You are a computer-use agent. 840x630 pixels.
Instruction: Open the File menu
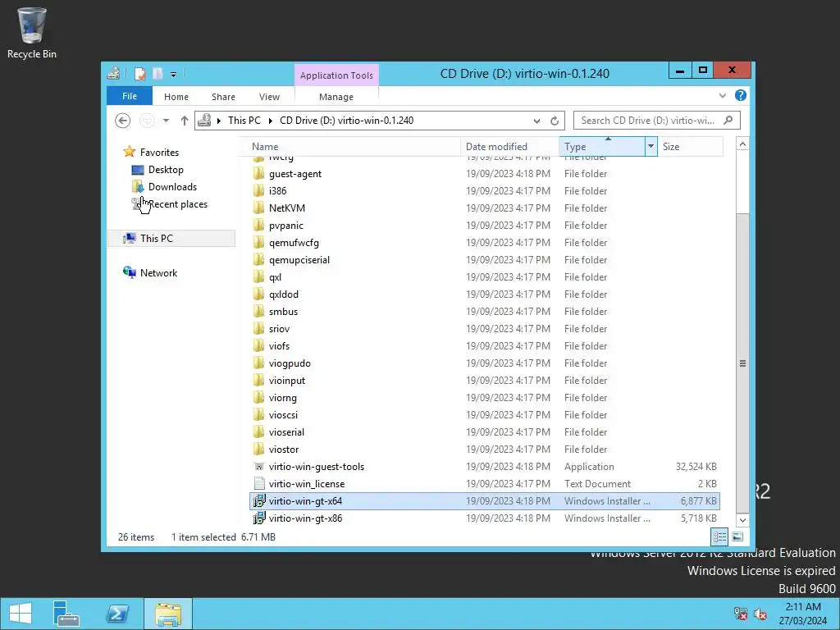pyautogui.click(x=130, y=97)
